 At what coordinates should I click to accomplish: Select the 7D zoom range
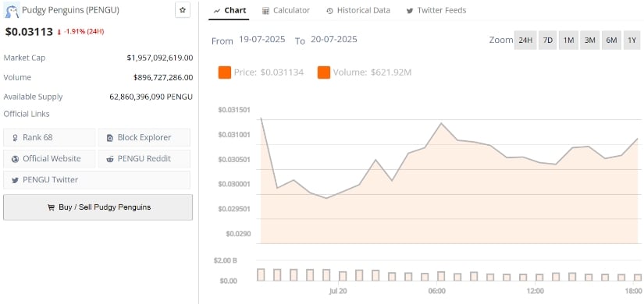point(547,41)
